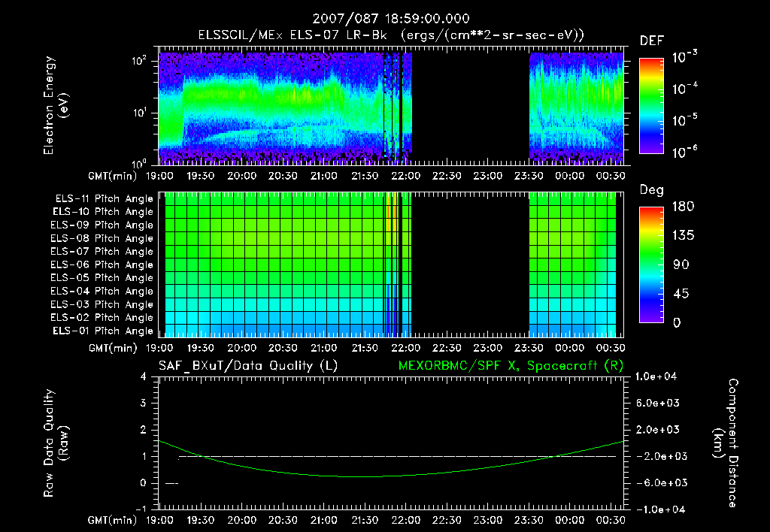The height and width of the screenshot is (532, 770).
Task: Click the ELS-04 Pitch Angle row label
Action: (102, 292)
